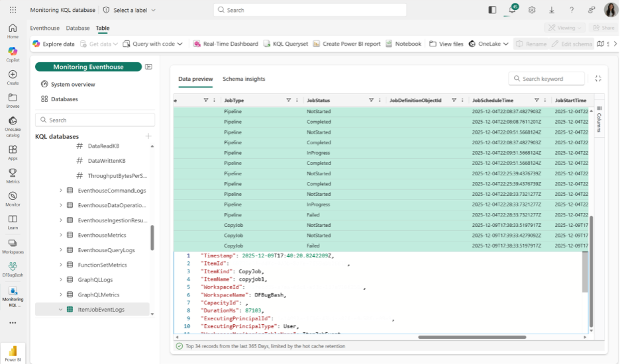Open Metrics in the left sidebar

[x=13, y=176]
